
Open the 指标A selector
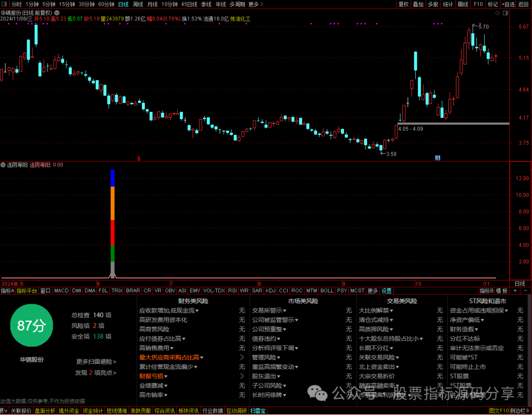point(7,291)
